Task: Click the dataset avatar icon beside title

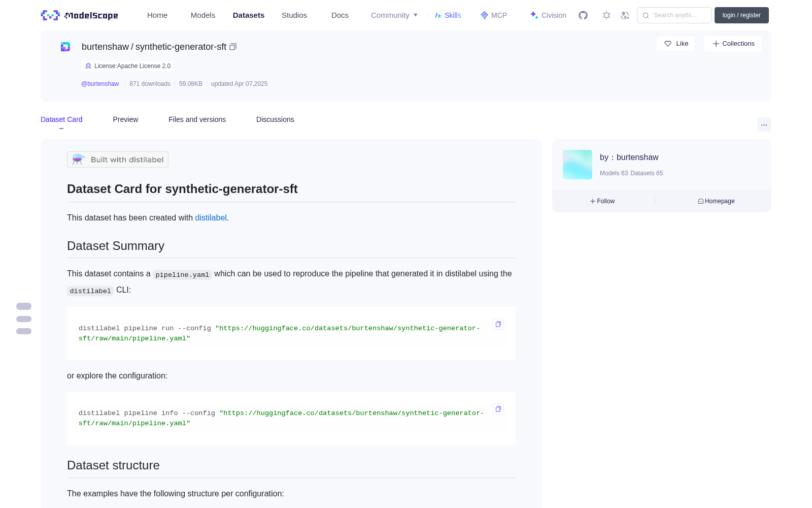Action: coord(65,47)
